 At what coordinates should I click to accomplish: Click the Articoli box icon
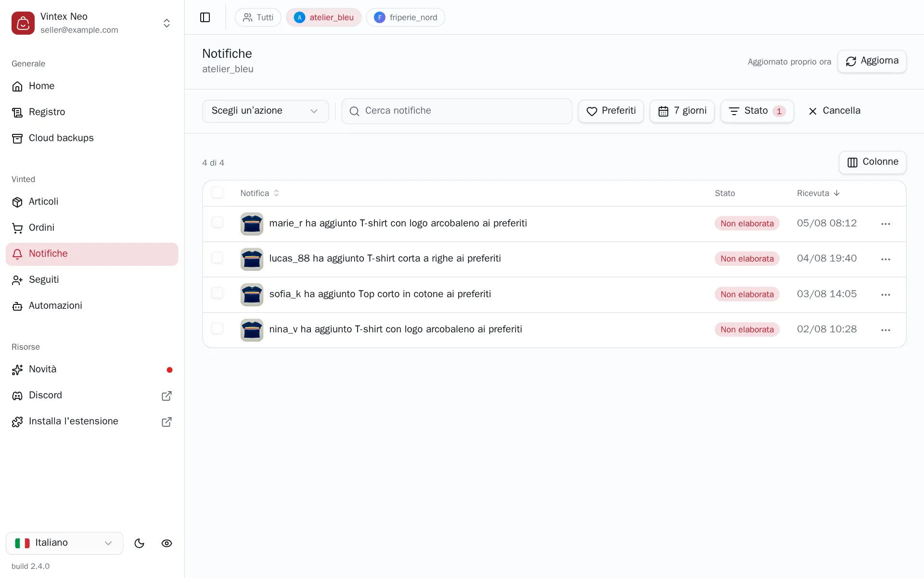pyautogui.click(x=17, y=202)
